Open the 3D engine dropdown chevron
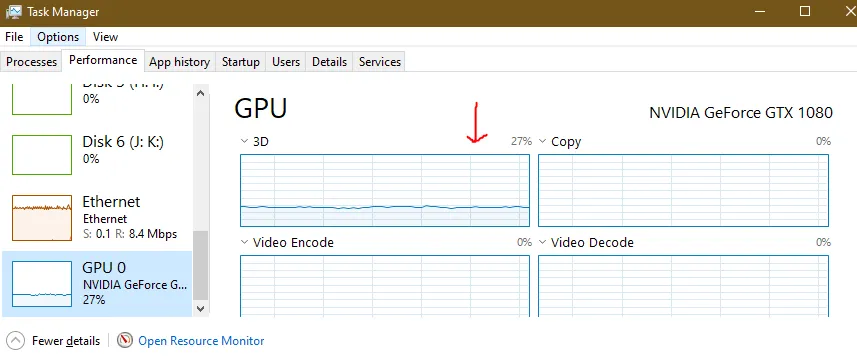This screenshot has height=362, width=857. 244,142
